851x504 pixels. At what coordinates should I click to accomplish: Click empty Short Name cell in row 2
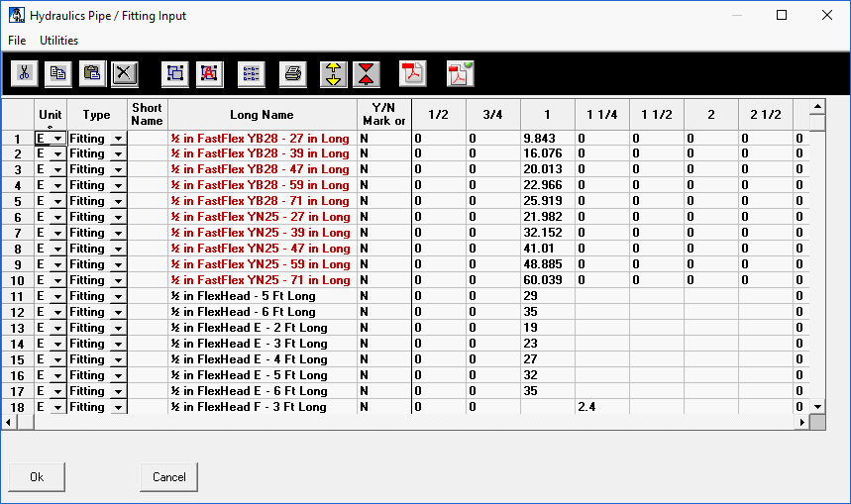click(148, 153)
